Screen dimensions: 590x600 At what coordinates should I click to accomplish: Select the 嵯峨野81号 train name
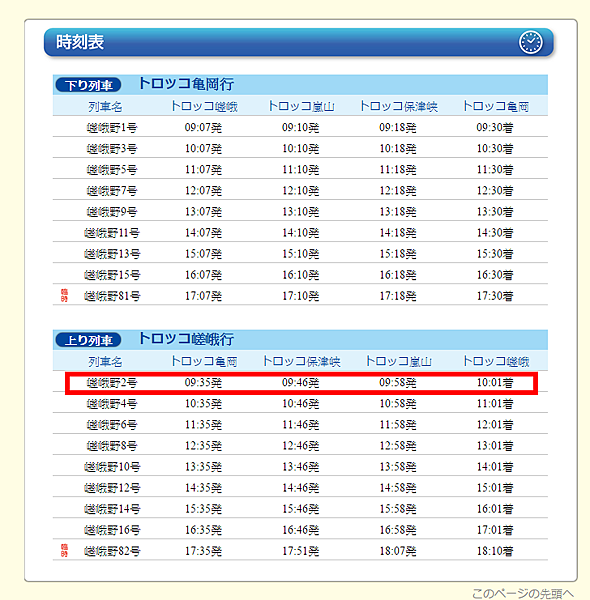coord(112,296)
